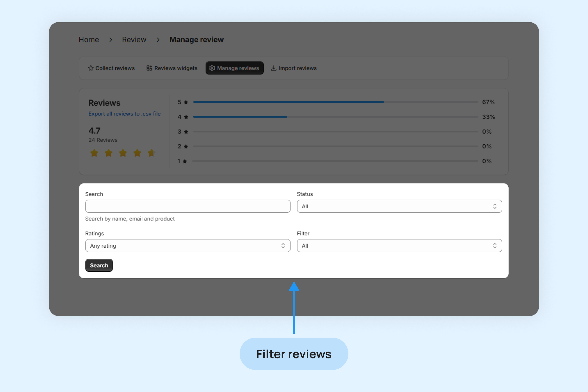Image resolution: width=588 pixels, height=392 pixels.
Task: Click the widgets grid icon
Action: (x=149, y=68)
